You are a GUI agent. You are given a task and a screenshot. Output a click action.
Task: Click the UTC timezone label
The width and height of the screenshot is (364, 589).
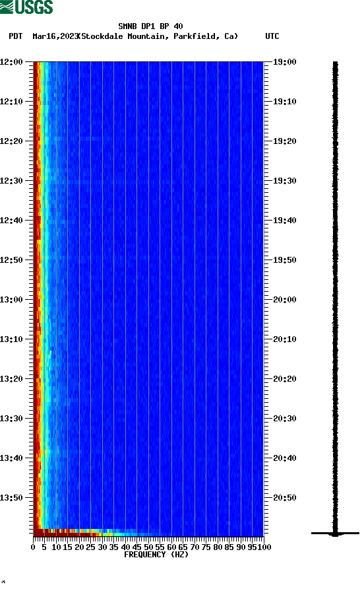(x=272, y=36)
